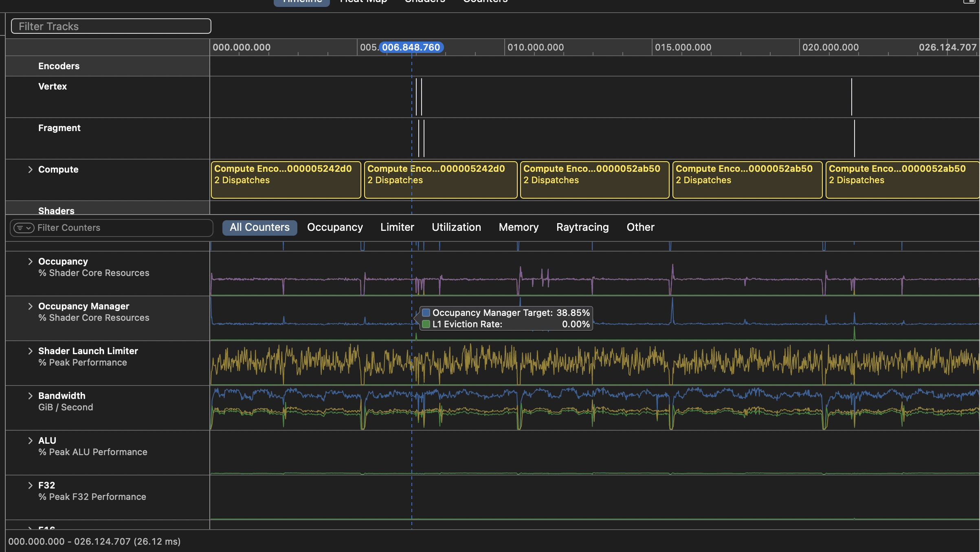This screenshot has height=552, width=980.
Task: Click the 026.124.707 end time label
Action: [x=948, y=48]
